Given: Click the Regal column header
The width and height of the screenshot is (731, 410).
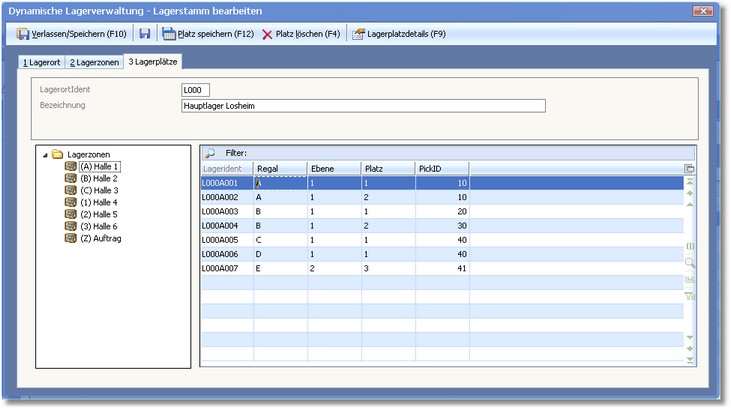Looking at the screenshot, I should pyautogui.click(x=279, y=169).
